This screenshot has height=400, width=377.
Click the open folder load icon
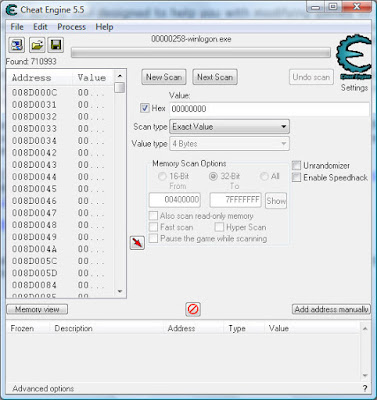(37, 45)
